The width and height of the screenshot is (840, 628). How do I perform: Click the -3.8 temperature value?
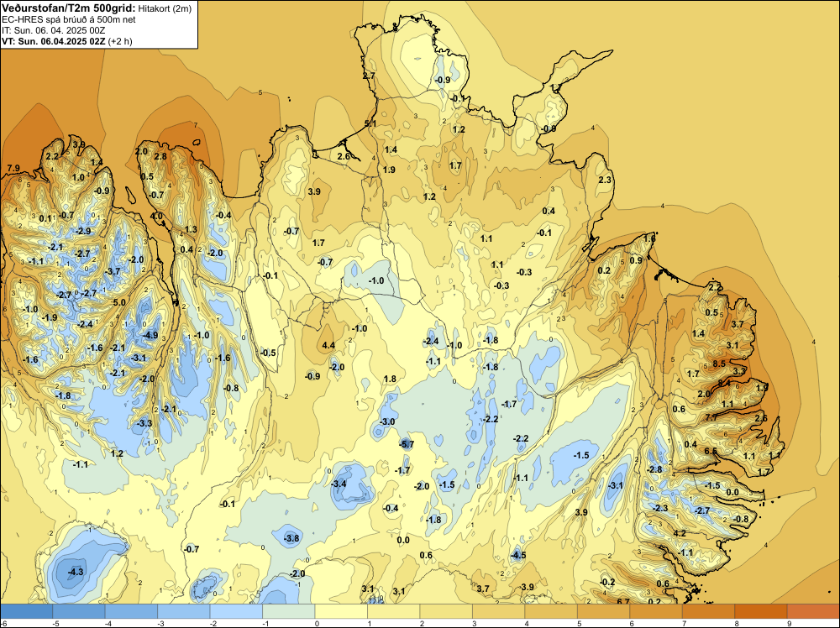click(291, 539)
